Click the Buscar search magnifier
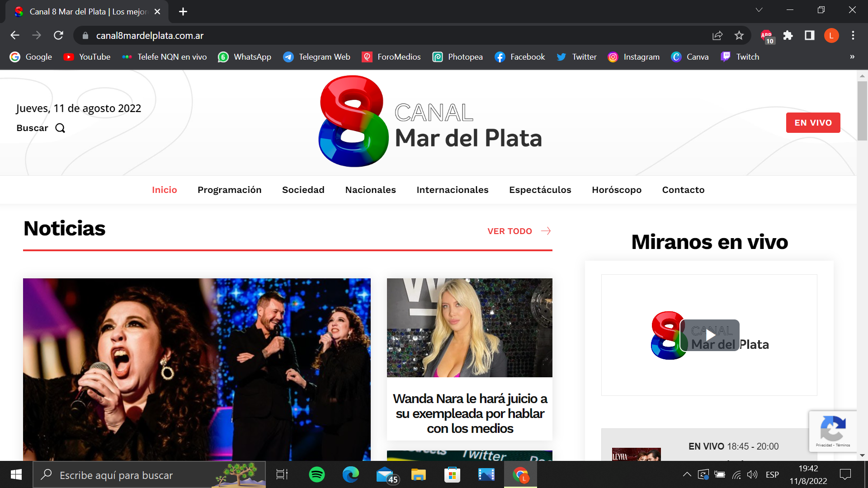The width and height of the screenshot is (868, 488). [60, 128]
